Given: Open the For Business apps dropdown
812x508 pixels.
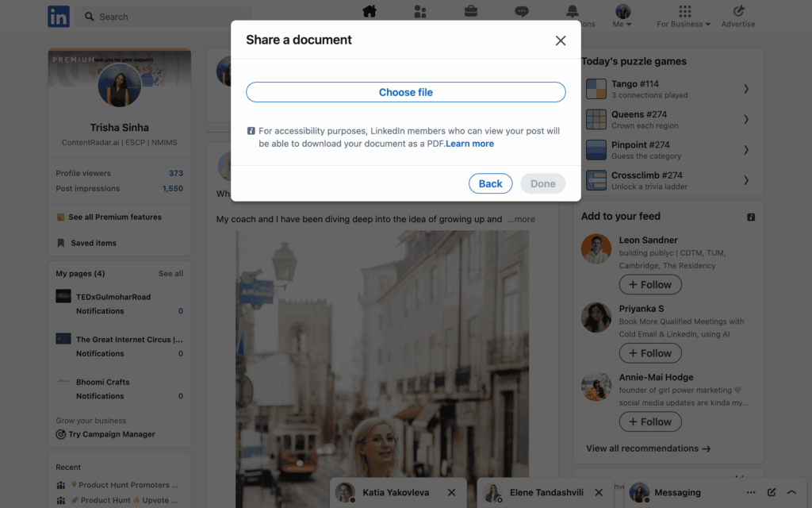Looking at the screenshot, I should pyautogui.click(x=684, y=16).
